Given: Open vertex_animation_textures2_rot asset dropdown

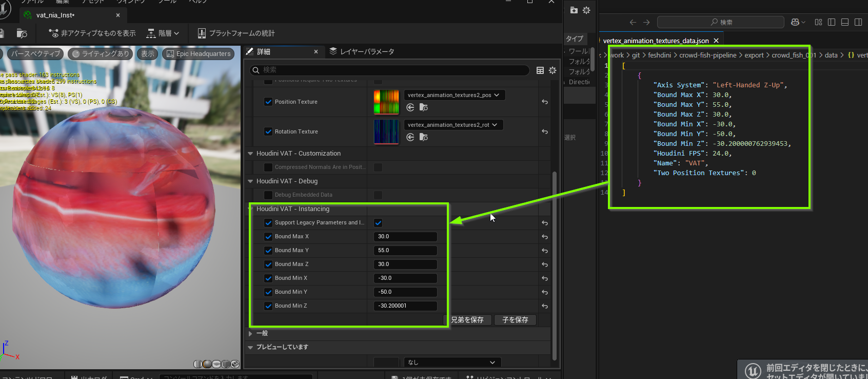Looking at the screenshot, I should click(453, 125).
